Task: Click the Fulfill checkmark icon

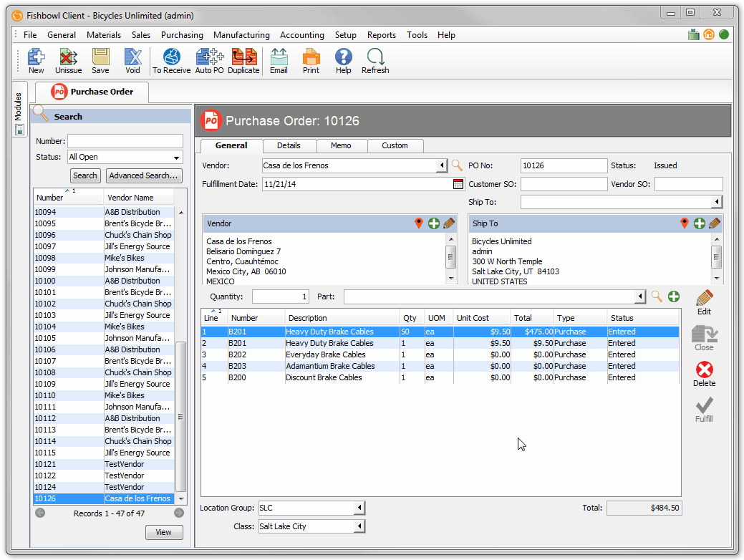Action: pyautogui.click(x=704, y=410)
